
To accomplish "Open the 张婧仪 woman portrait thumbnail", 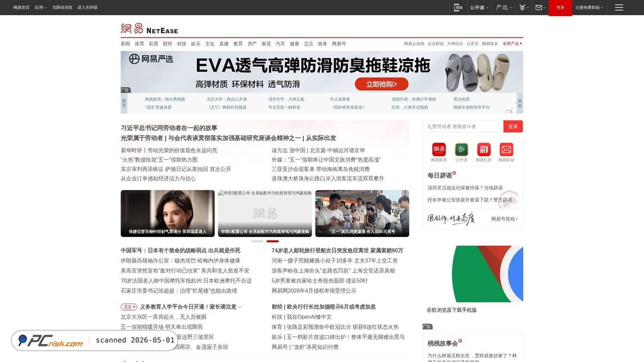I will (167, 213).
